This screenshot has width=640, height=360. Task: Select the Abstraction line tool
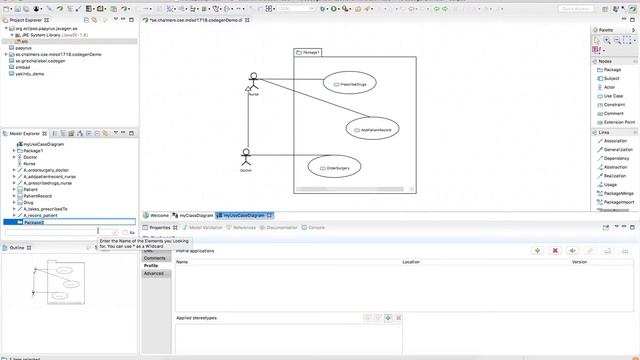pos(612,167)
